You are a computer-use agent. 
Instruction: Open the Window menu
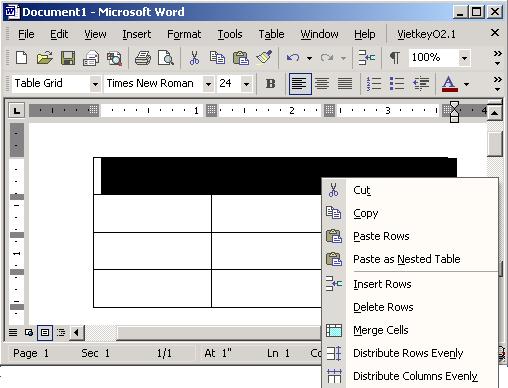319,34
